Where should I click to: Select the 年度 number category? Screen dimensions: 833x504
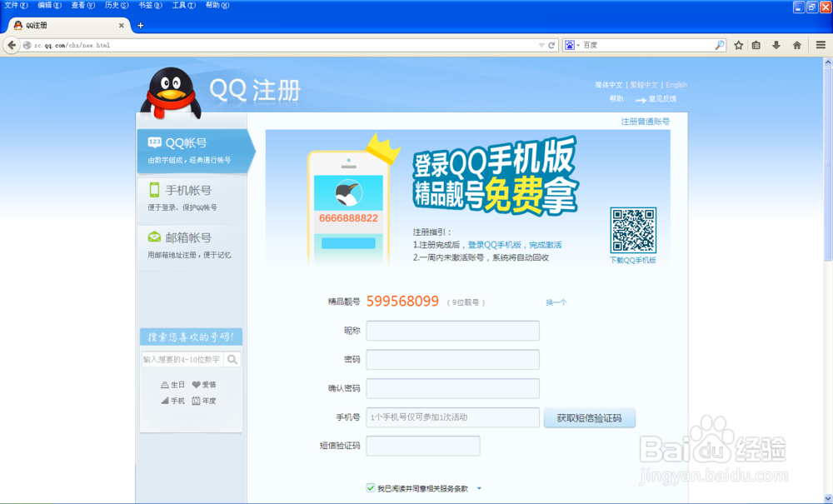pos(204,401)
